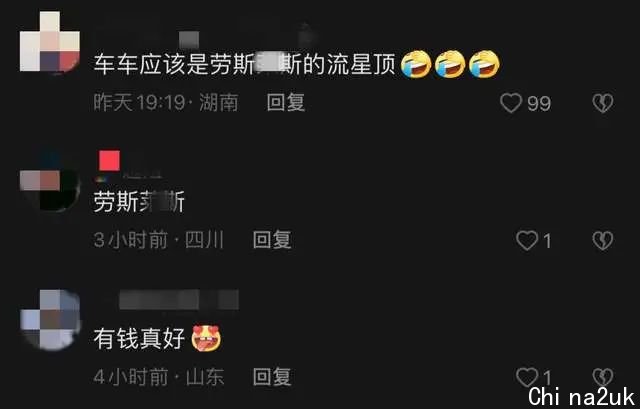Open the third commenter's avatar
This screenshot has width=640, height=409.
point(50,320)
